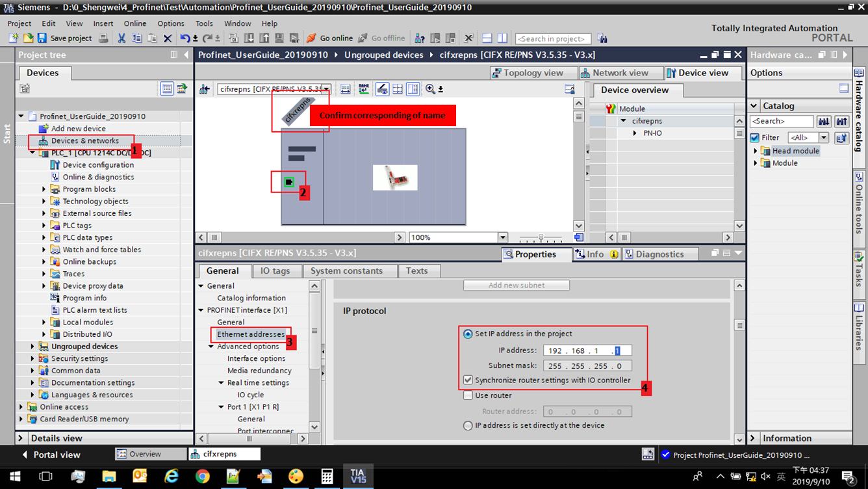868x489 pixels.
Task: Click the Delete X icon in toolbar
Action: coord(168,38)
